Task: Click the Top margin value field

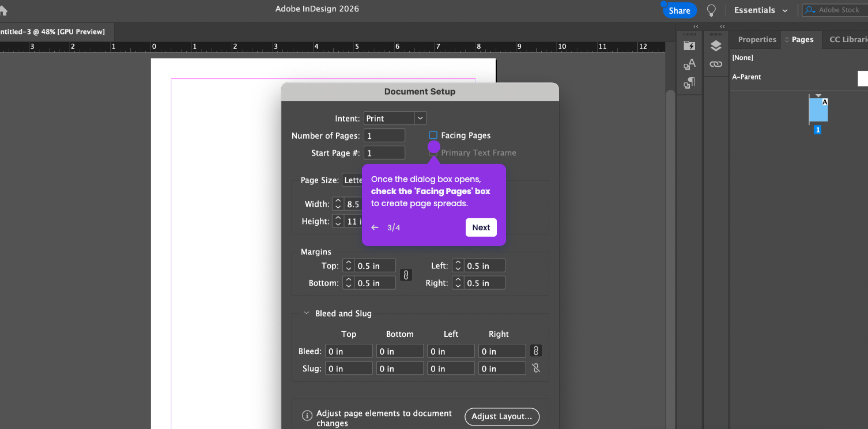Action: (375, 265)
